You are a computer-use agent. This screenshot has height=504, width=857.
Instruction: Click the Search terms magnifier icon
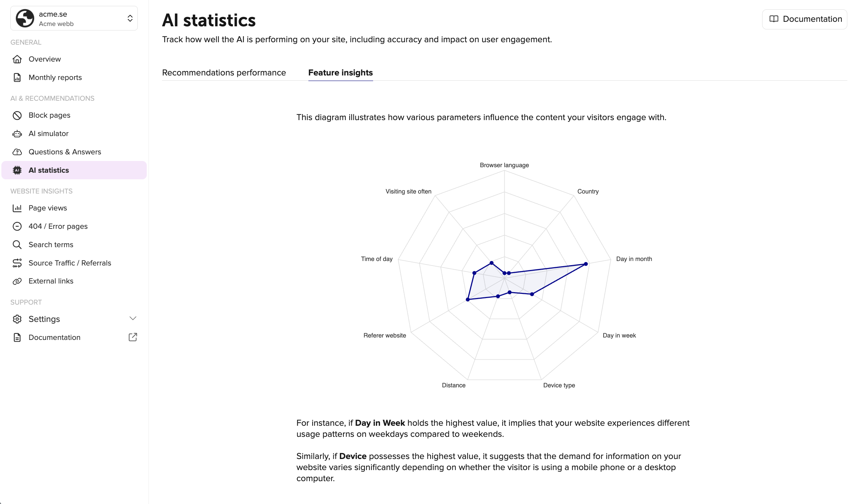(17, 244)
